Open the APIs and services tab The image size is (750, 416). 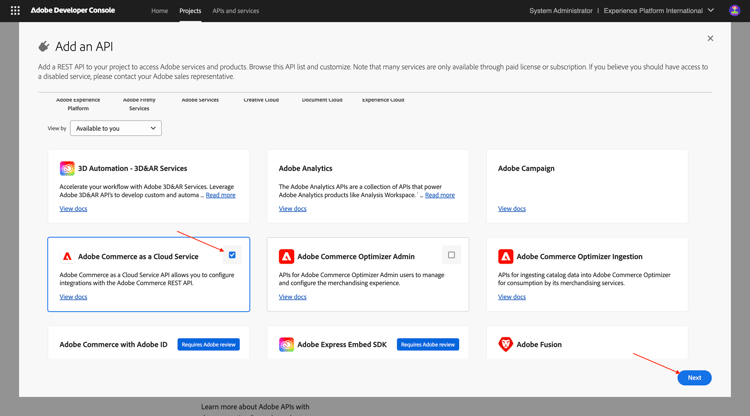pos(236,11)
